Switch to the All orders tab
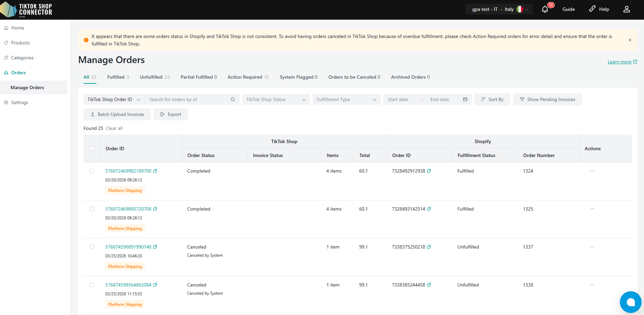Viewport: 644px width, 315px height. pyautogui.click(x=90, y=77)
